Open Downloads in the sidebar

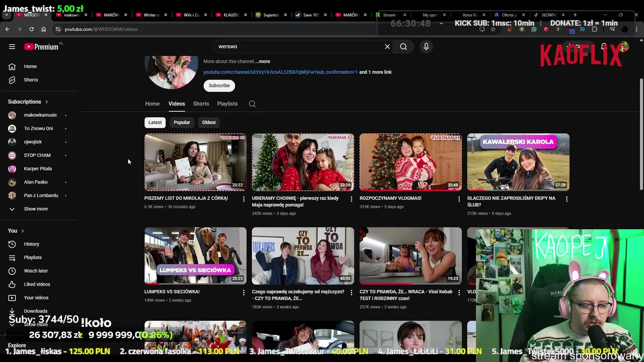39,311
